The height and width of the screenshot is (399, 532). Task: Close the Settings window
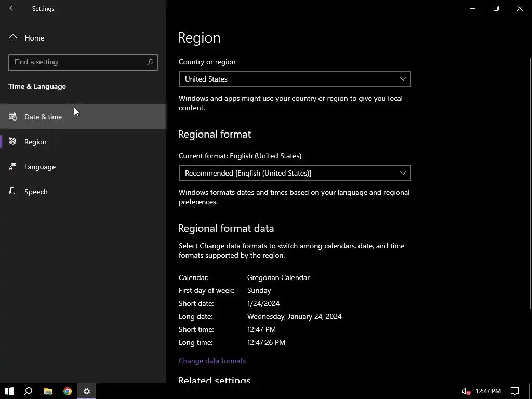pyautogui.click(x=520, y=8)
